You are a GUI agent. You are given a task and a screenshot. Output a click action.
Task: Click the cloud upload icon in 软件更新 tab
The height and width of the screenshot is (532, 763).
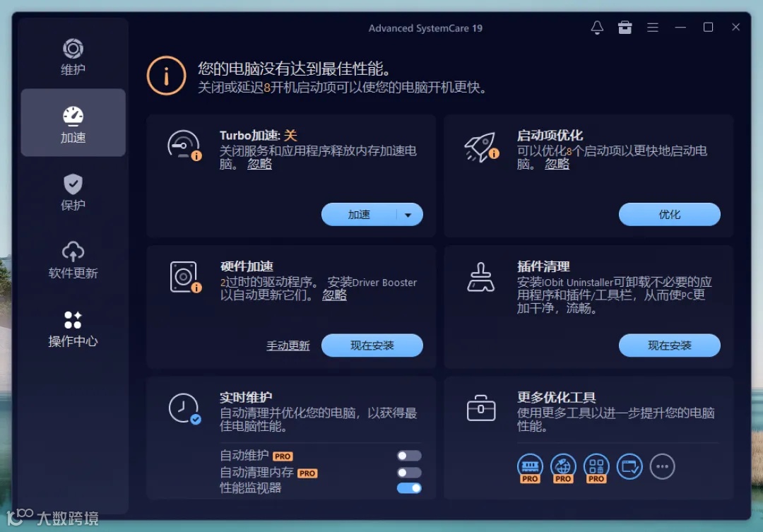click(x=73, y=252)
